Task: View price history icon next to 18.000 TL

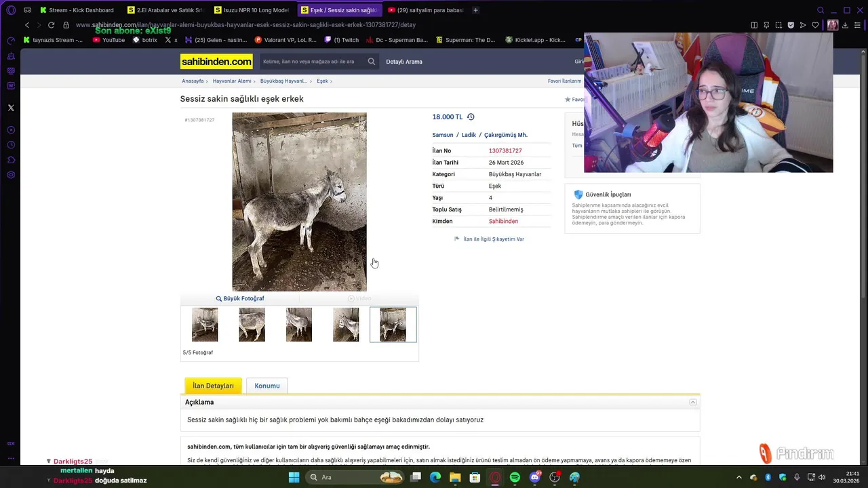Action: pos(471,117)
